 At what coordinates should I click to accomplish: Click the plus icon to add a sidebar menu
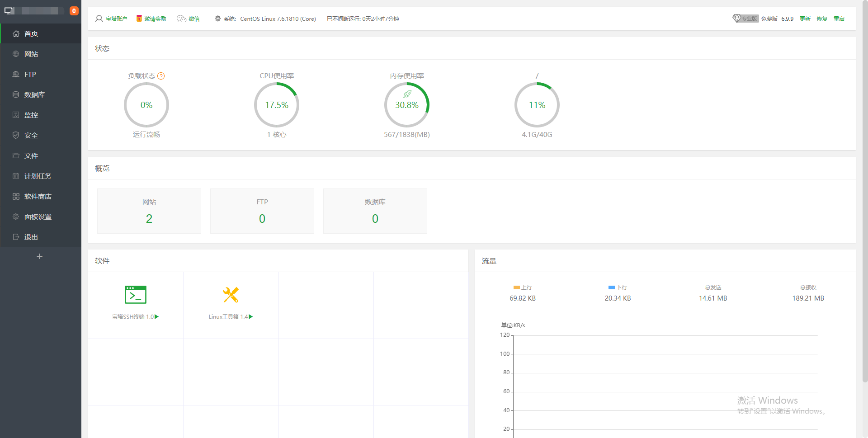click(x=39, y=256)
